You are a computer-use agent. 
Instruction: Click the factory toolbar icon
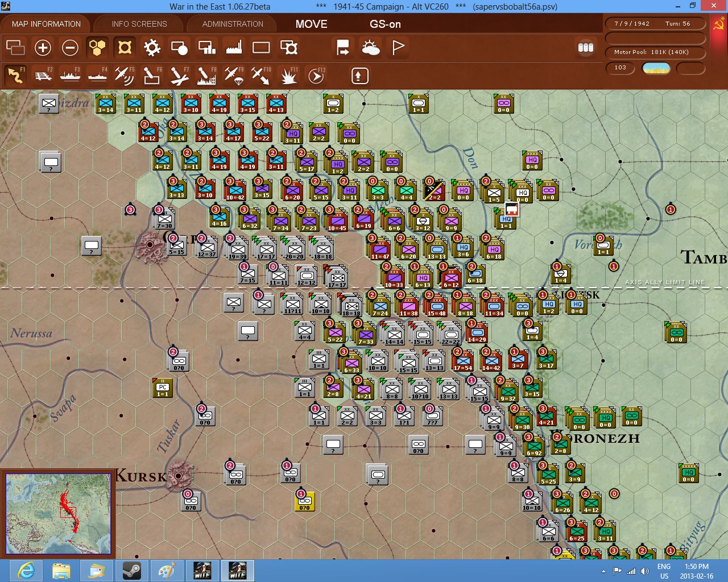[x=234, y=47]
